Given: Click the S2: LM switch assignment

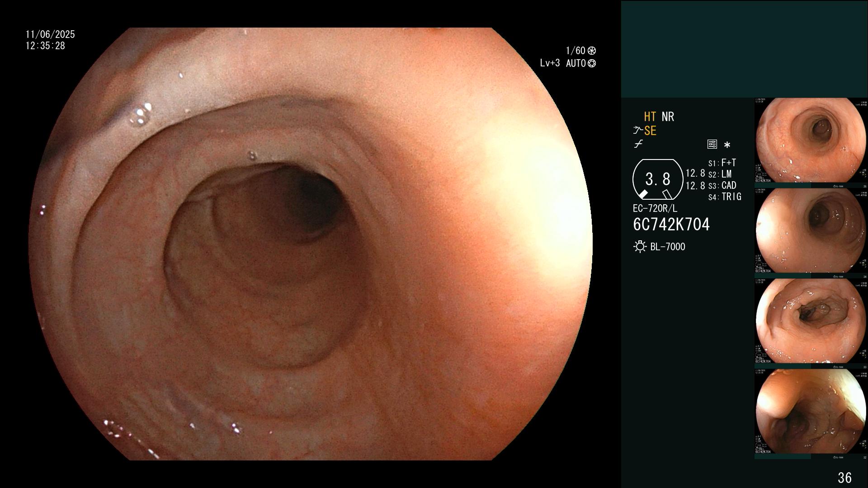Looking at the screenshot, I should pos(720,174).
